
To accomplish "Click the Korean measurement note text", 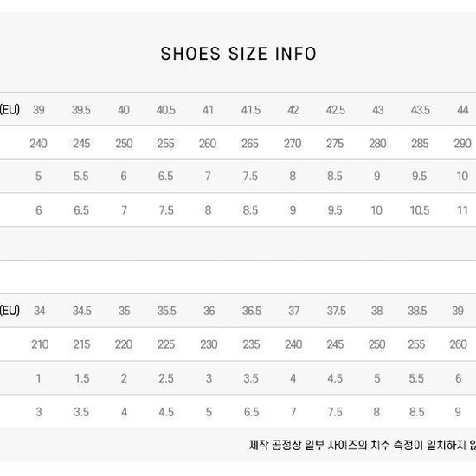I will [x=363, y=446].
